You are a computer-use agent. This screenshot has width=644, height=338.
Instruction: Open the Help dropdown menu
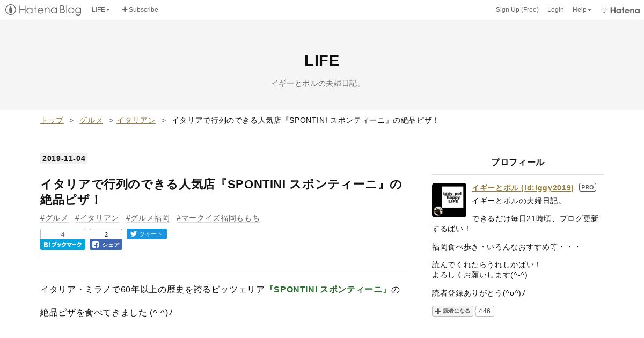coord(581,10)
